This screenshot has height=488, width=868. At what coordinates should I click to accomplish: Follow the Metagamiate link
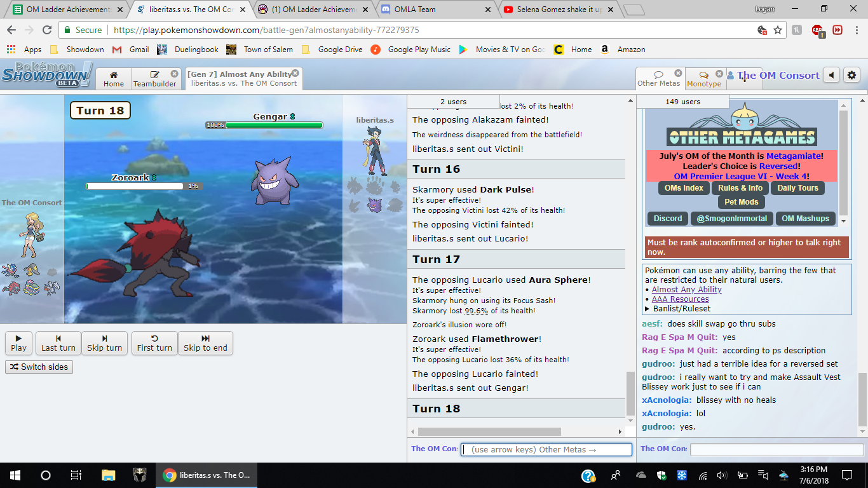point(794,156)
